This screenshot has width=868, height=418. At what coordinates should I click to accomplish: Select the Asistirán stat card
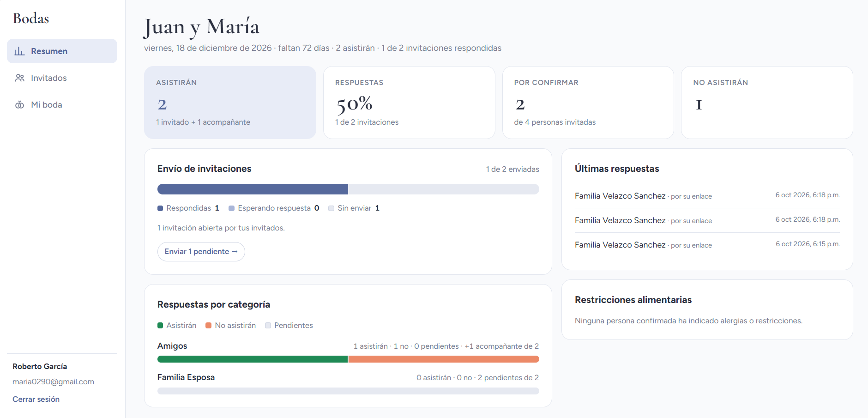(x=230, y=103)
